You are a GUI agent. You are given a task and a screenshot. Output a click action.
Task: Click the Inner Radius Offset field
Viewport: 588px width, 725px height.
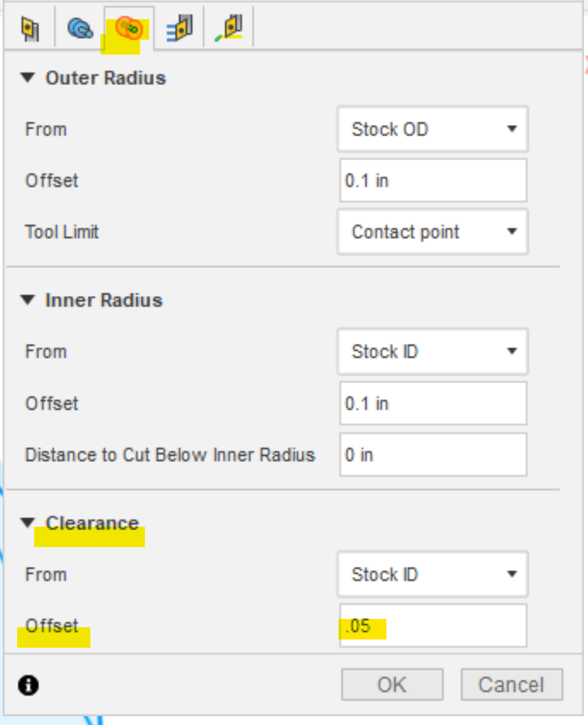433,404
